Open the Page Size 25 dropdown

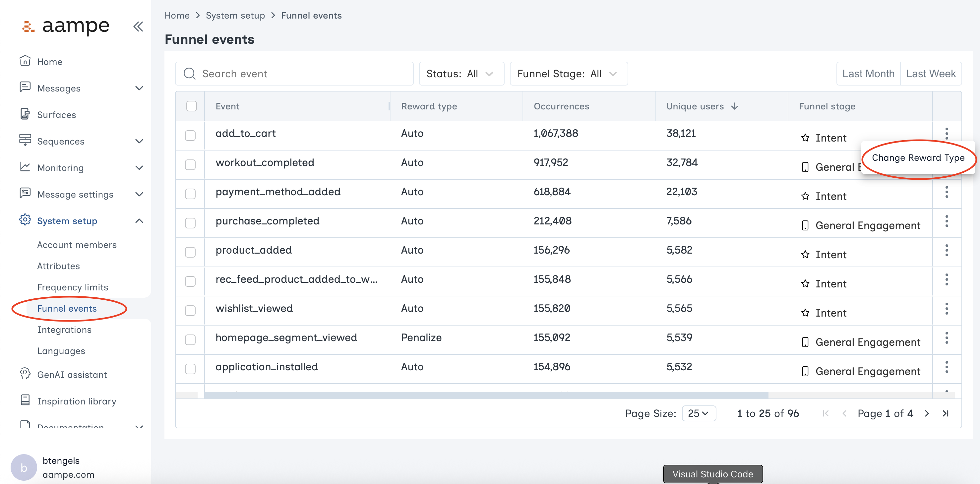(699, 414)
